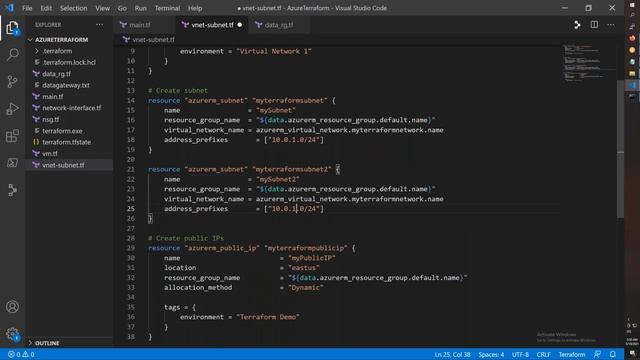
Task: Click the Ln 25, Col 38 cursor position
Action: click(x=452, y=354)
